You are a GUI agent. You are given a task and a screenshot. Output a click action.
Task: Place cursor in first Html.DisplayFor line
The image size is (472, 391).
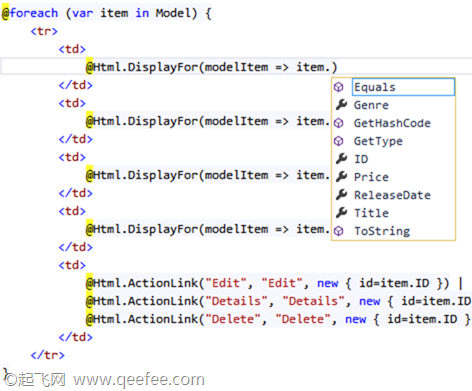[211, 67]
